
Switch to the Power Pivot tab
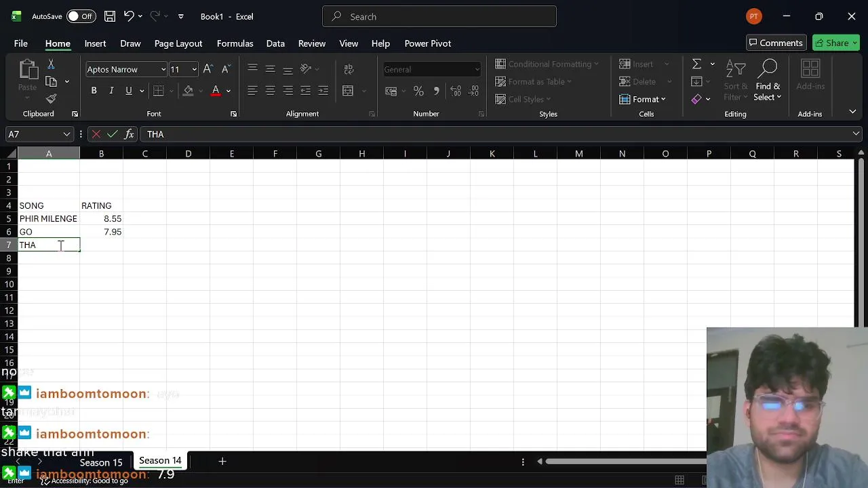(428, 43)
